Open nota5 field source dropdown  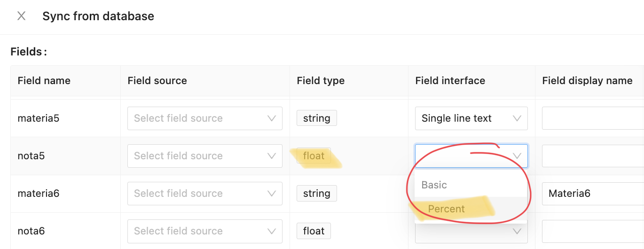197,156
